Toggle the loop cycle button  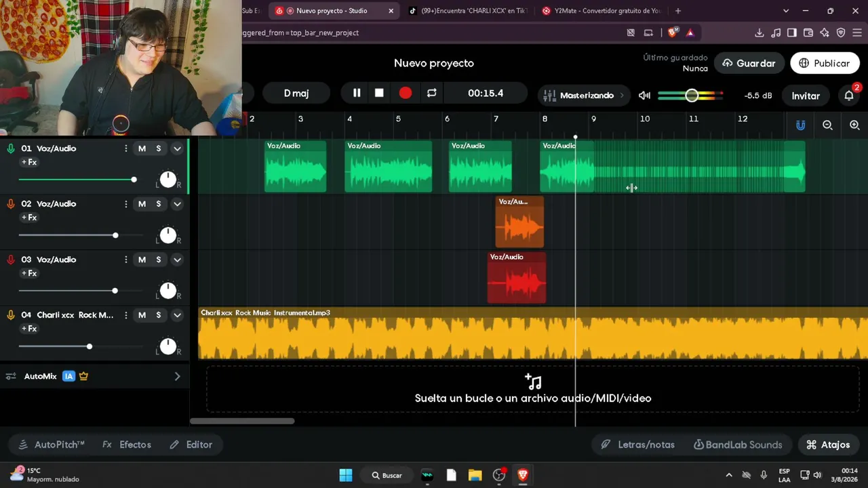[x=432, y=93]
